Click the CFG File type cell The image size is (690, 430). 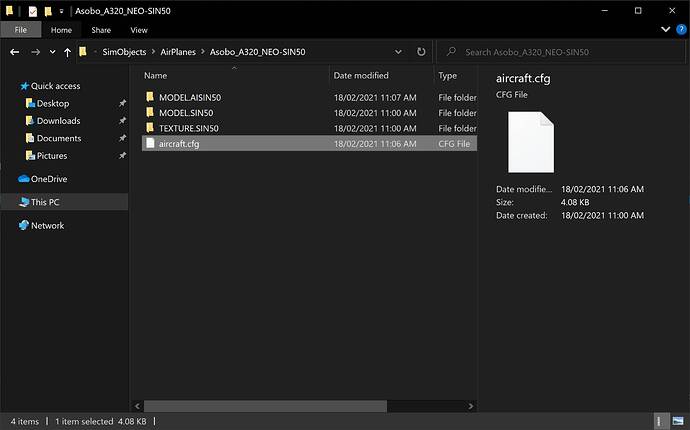[454, 143]
